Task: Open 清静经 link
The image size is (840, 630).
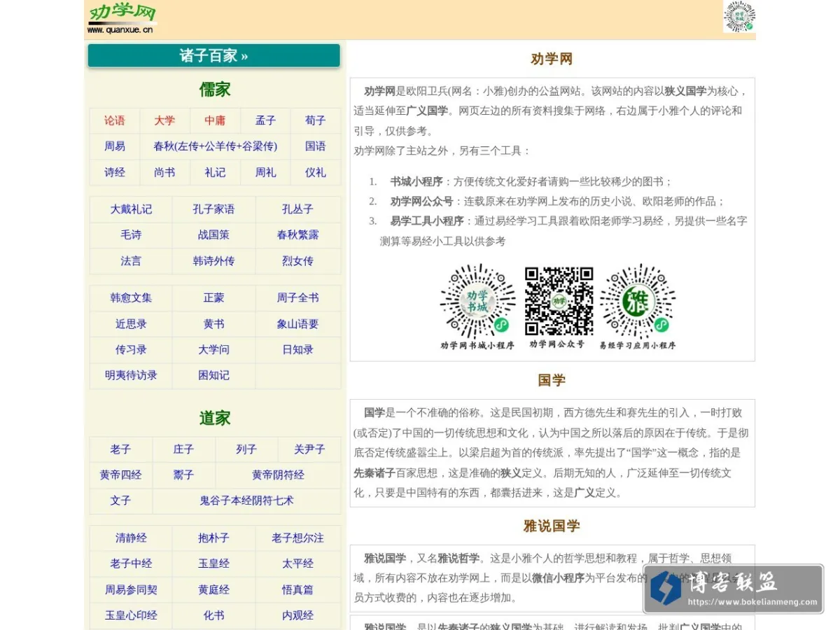Action: coord(131,538)
